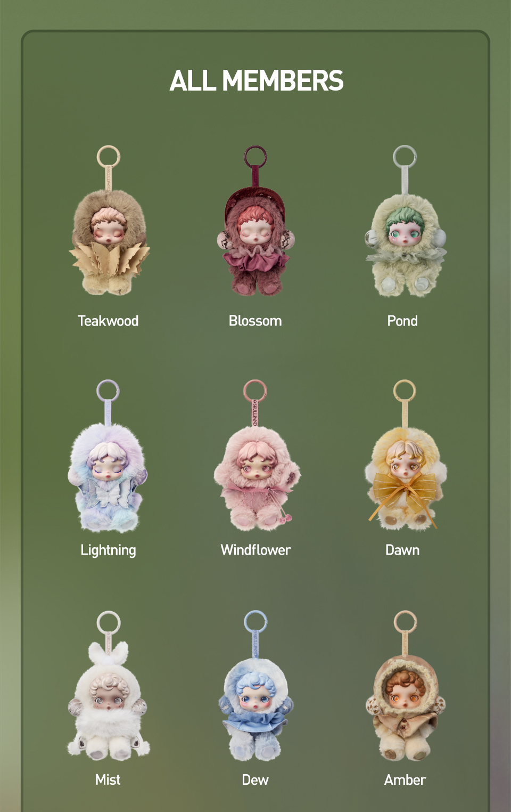Viewport: 511px width, 812px height.
Task: Click the Dew blue-haired doll image
Action: [256, 686]
